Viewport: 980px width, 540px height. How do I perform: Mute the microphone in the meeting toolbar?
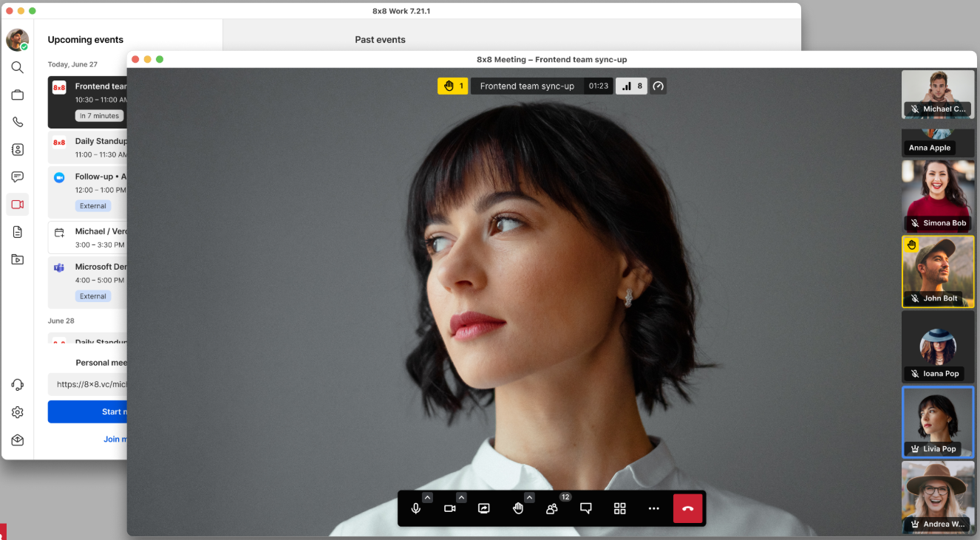tap(415, 508)
